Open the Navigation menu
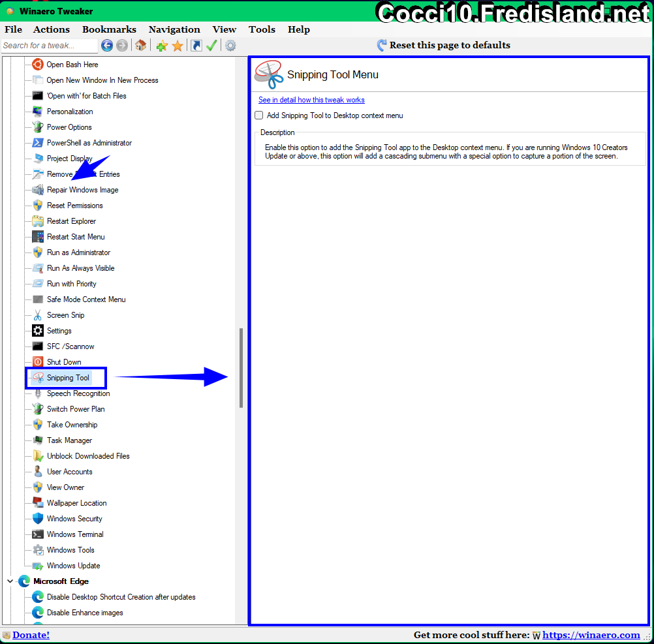654x644 pixels. click(x=174, y=29)
